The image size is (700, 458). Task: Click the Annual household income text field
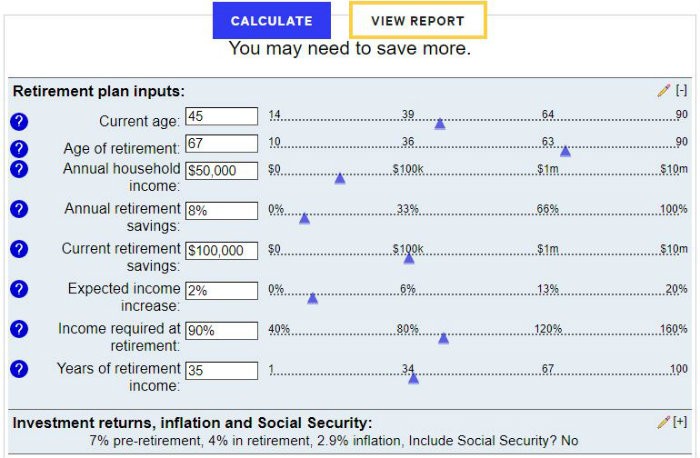point(221,171)
